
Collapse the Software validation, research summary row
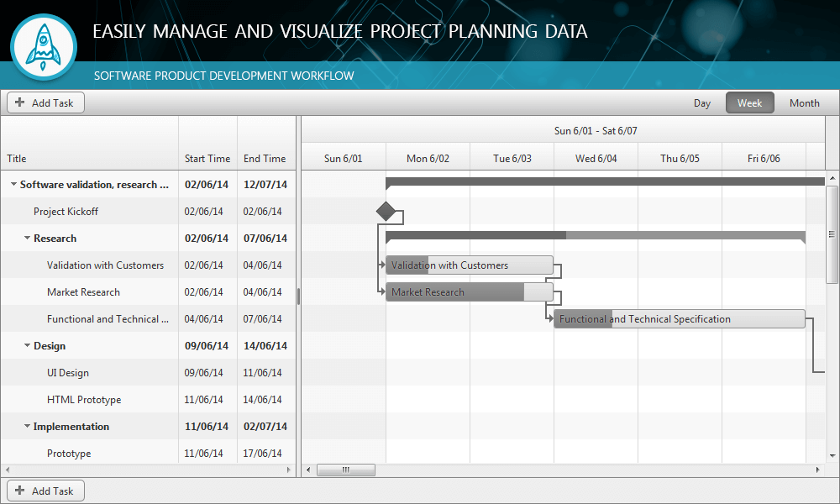(x=13, y=184)
